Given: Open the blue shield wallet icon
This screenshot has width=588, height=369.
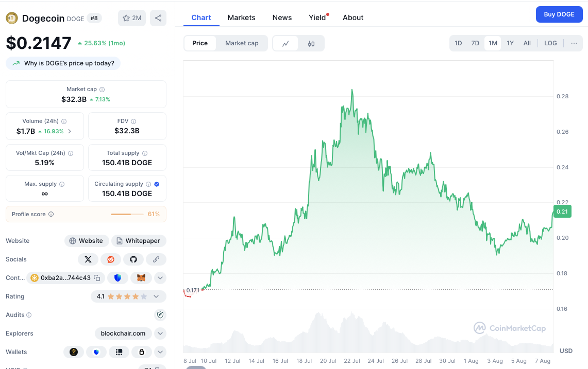Looking at the screenshot, I should click(x=96, y=352).
